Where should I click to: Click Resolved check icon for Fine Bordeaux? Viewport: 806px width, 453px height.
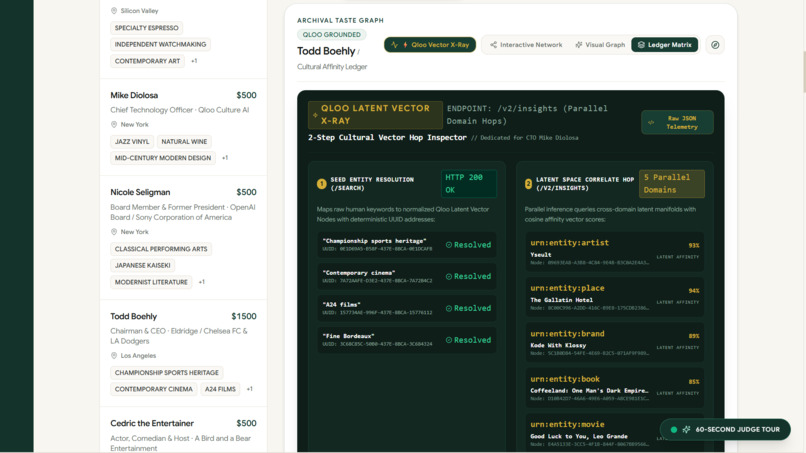click(449, 340)
